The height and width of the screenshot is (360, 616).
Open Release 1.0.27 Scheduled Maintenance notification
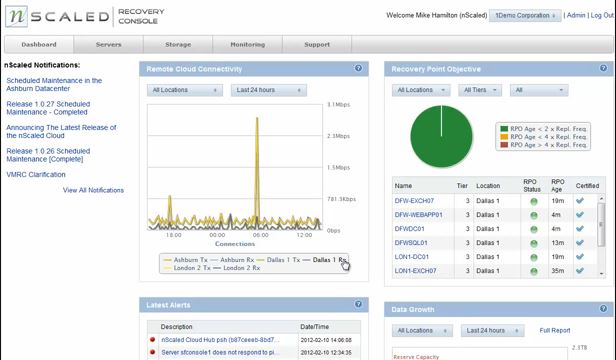coord(48,108)
